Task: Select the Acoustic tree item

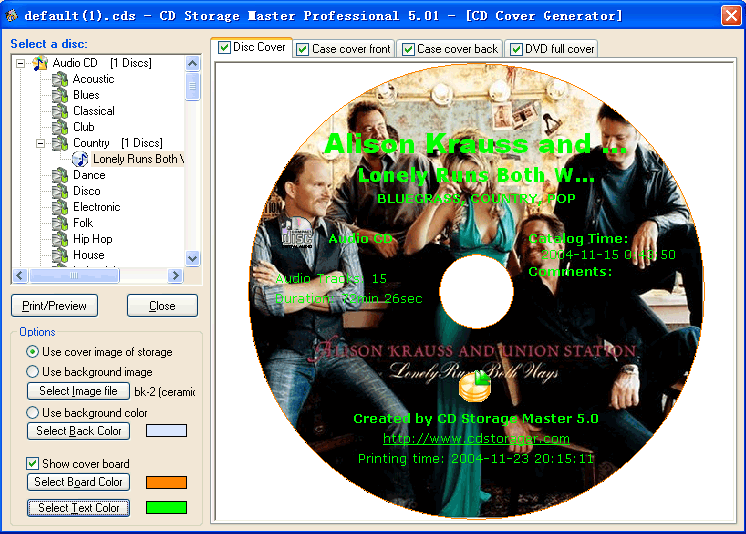Action: pyautogui.click(x=93, y=79)
